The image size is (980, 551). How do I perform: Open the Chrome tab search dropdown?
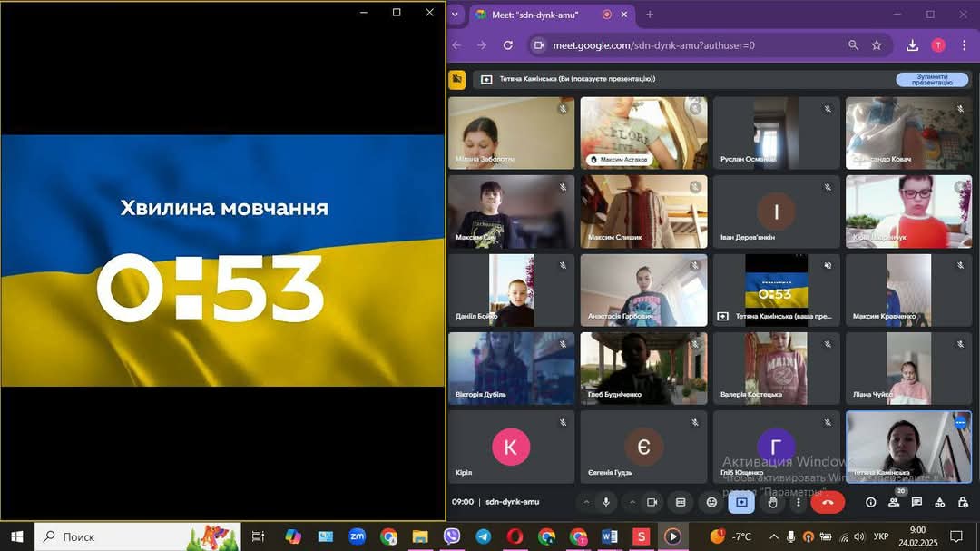455,15
